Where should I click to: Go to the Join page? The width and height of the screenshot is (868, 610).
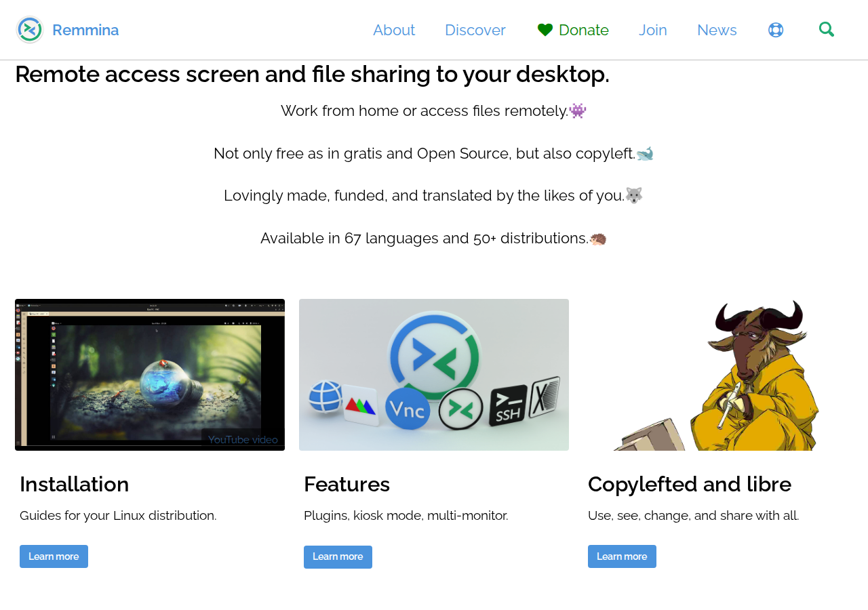(653, 30)
